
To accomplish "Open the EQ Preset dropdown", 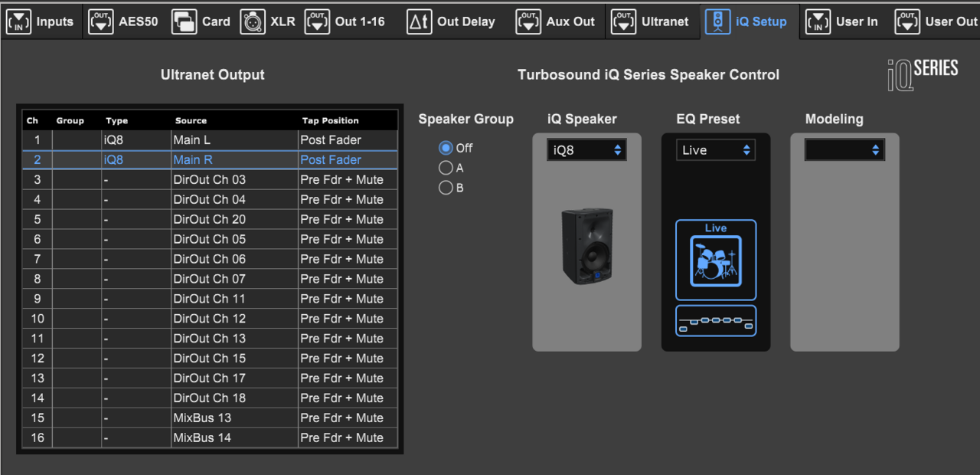I will tap(716, 150).
